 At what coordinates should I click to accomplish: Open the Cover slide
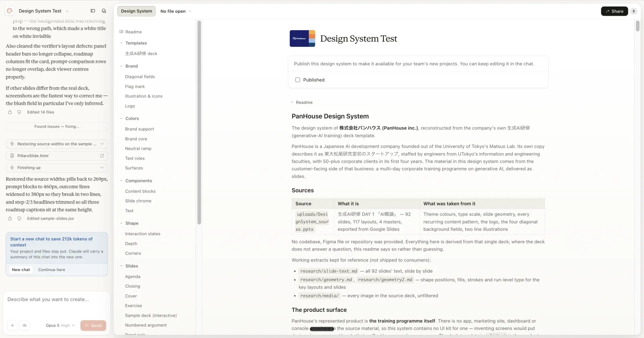click(x=131, y=296)
